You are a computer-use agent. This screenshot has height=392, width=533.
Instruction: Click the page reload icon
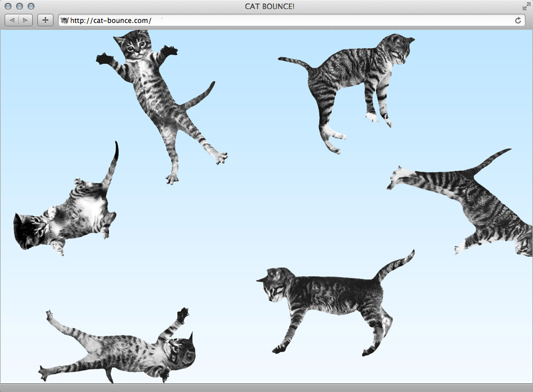(x=518, y=20)
